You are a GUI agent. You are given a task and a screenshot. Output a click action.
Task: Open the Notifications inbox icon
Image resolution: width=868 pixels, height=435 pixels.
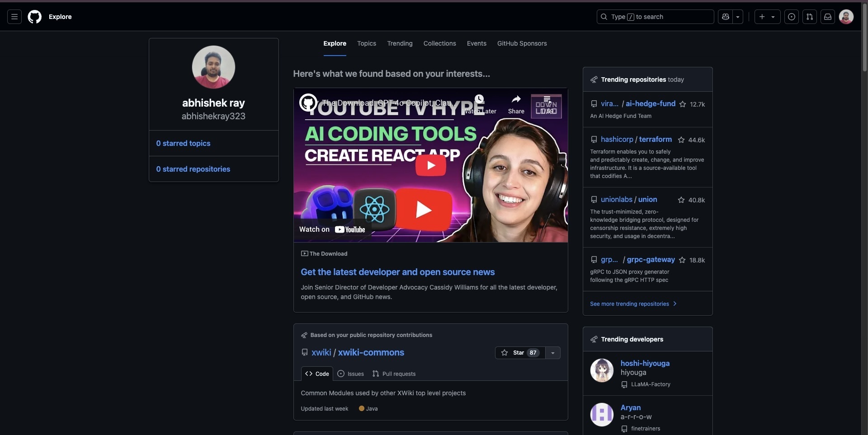click(828, 17)
